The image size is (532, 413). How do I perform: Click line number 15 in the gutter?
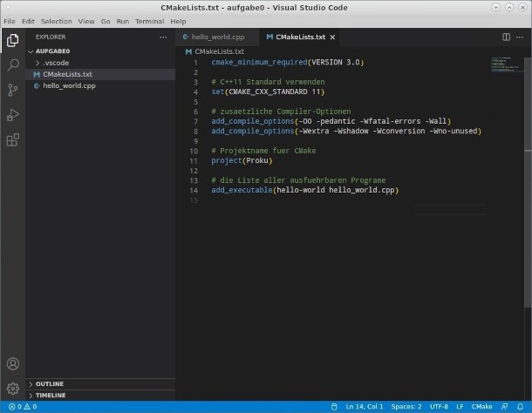pyautogui.click(x=194, y=200)
